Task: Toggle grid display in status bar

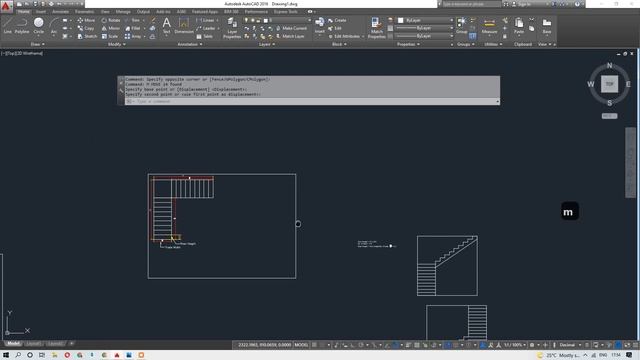Action: 315,345
